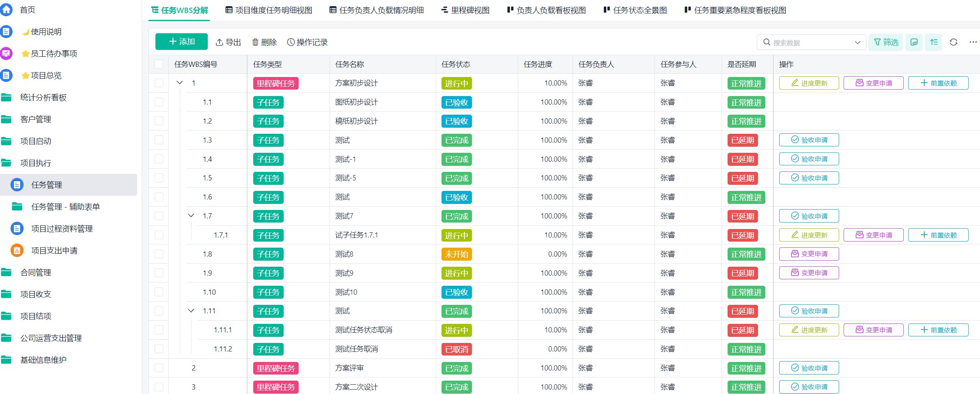Click task name 方案二次设计
980x394 pixels.
point(357,387)
